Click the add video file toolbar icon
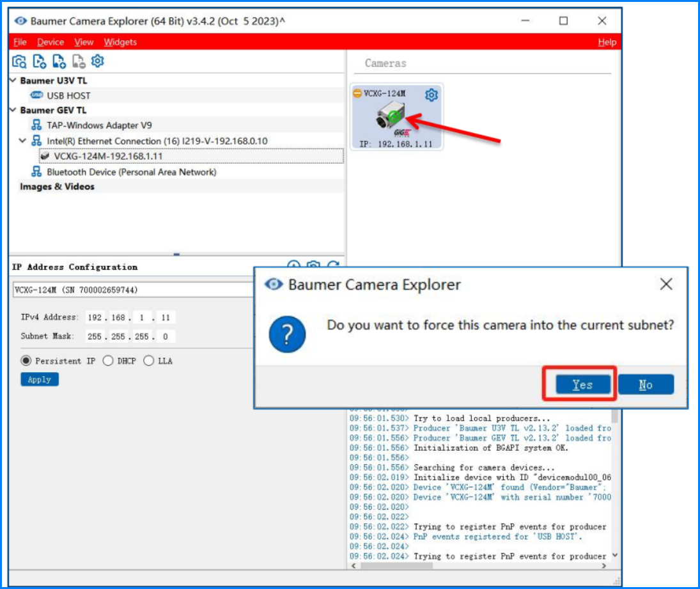 [39, 61]
